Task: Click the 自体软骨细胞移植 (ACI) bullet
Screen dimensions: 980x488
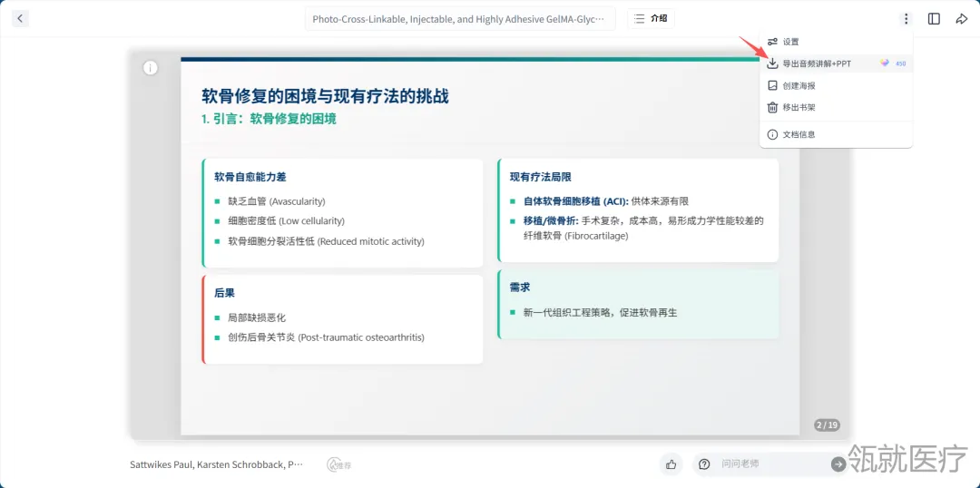Action: 606,201
